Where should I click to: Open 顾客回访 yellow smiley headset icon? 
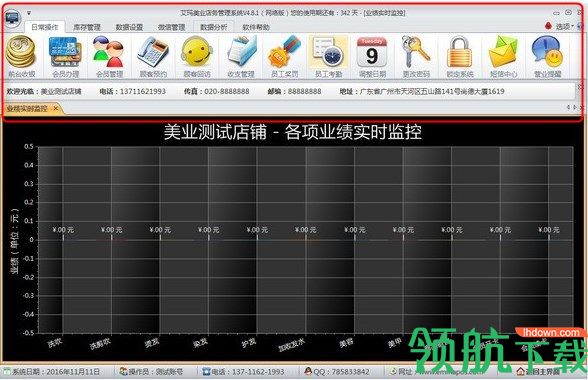pos(197,57)
